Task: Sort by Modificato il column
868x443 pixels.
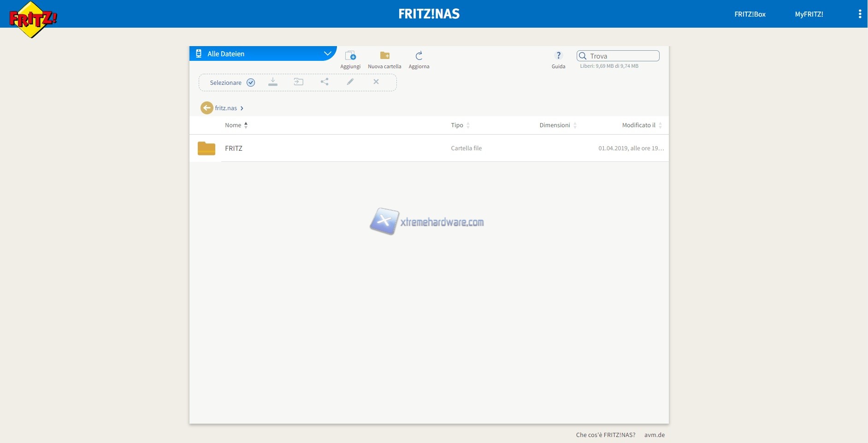Action: click(x=638, y=125)
